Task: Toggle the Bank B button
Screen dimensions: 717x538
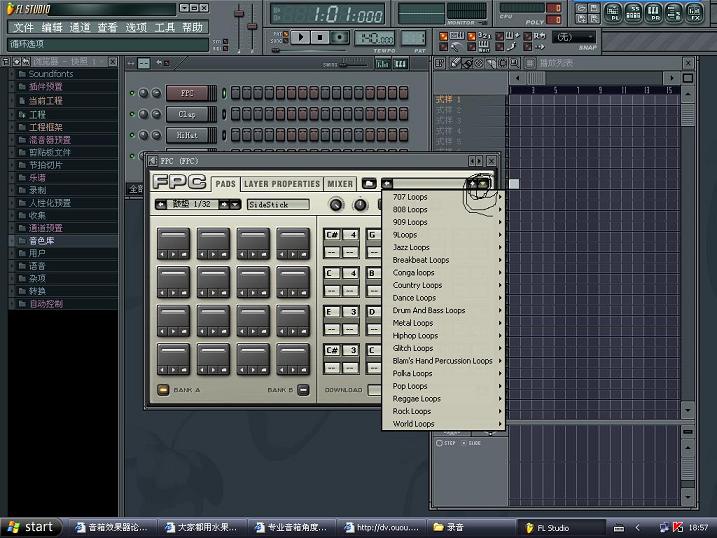Action: point(303,390)
